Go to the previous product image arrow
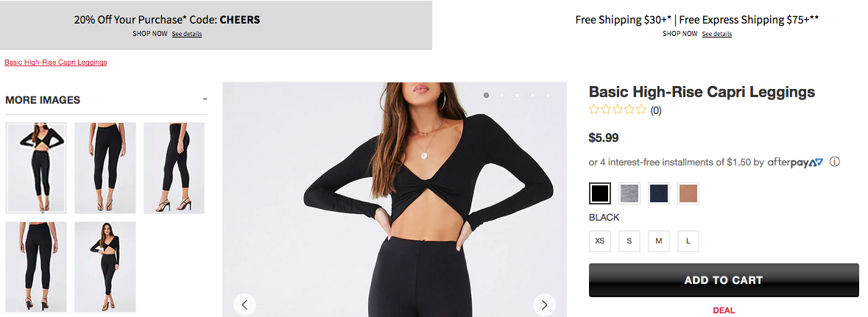The image size is (868, 317). point(244,304)
